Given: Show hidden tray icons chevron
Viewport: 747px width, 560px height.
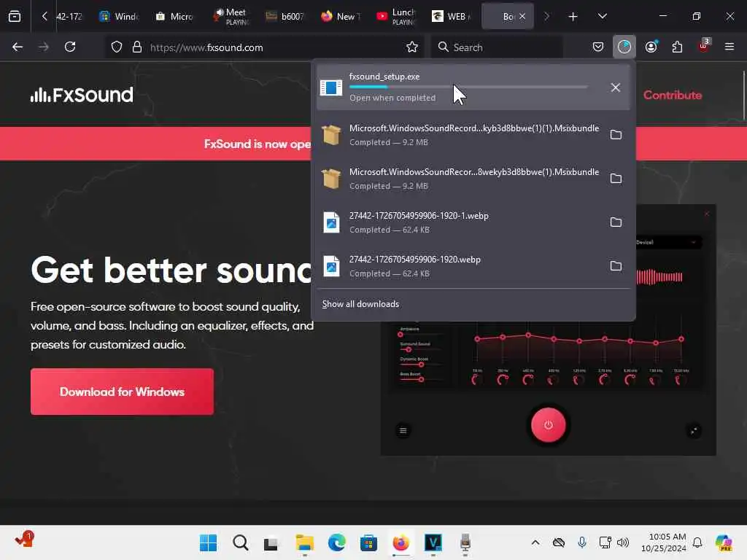Looking at the screenshot, I should click(x=535, y=542).
